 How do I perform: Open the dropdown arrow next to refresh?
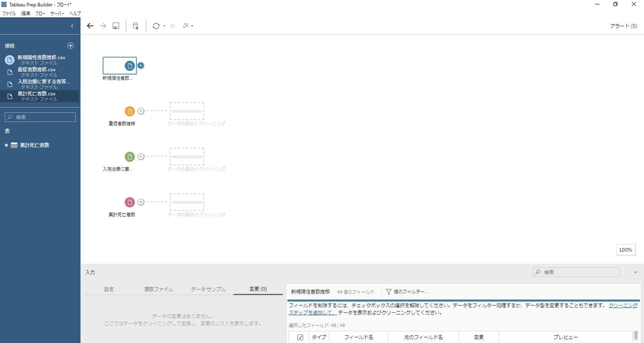(164, 26)
